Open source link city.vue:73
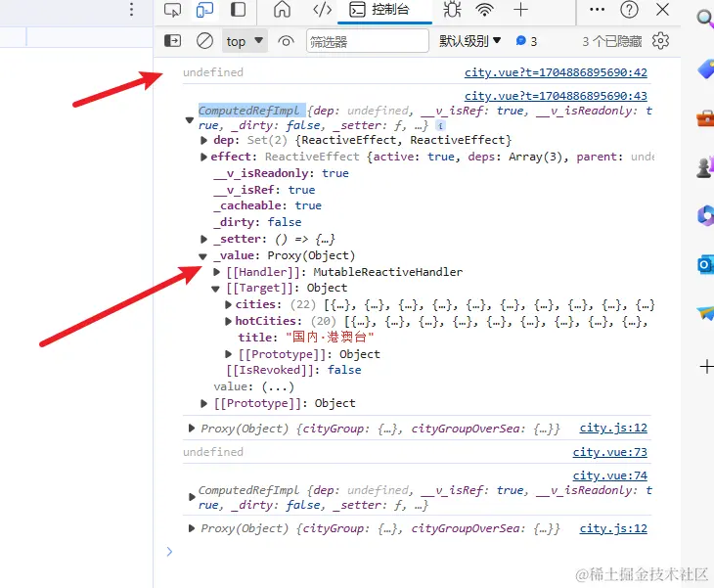 point(609,452)
